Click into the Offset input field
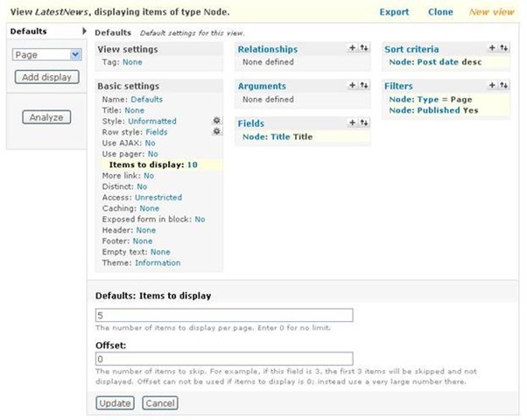 pos(223,359)
